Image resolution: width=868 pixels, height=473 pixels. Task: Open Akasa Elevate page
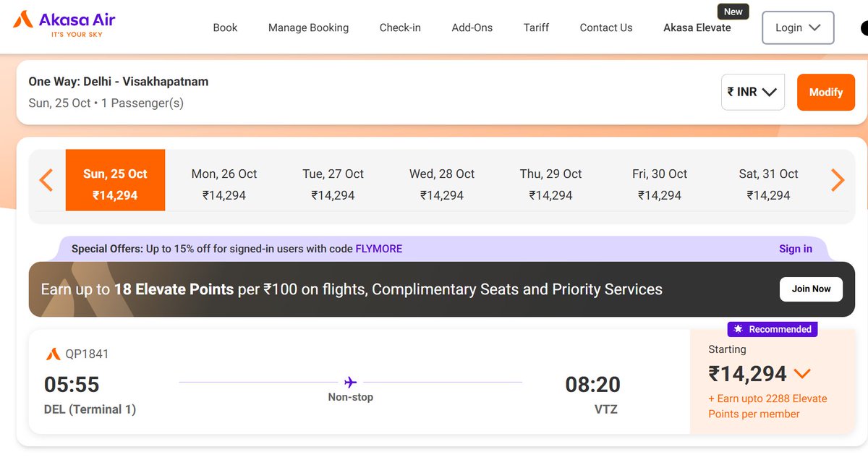[x=697, y=27]
